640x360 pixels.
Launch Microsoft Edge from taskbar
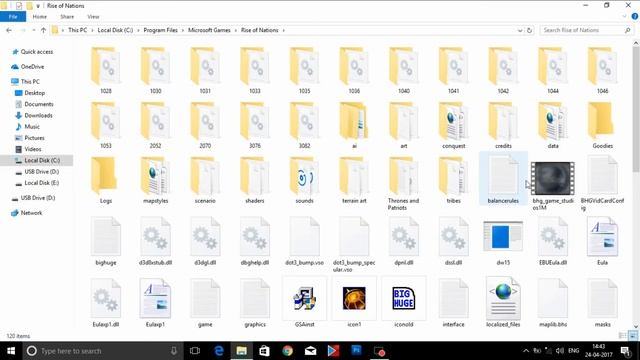219,351
